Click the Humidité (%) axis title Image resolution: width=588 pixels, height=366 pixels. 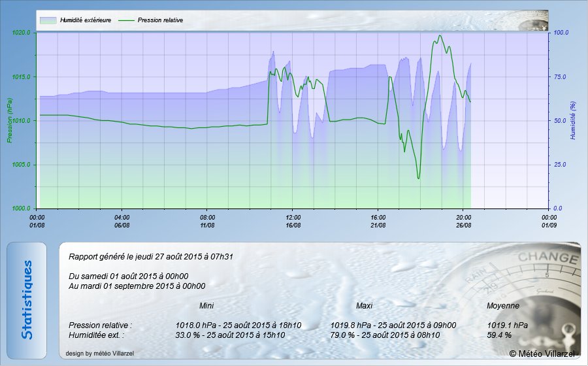pos(572,120)
